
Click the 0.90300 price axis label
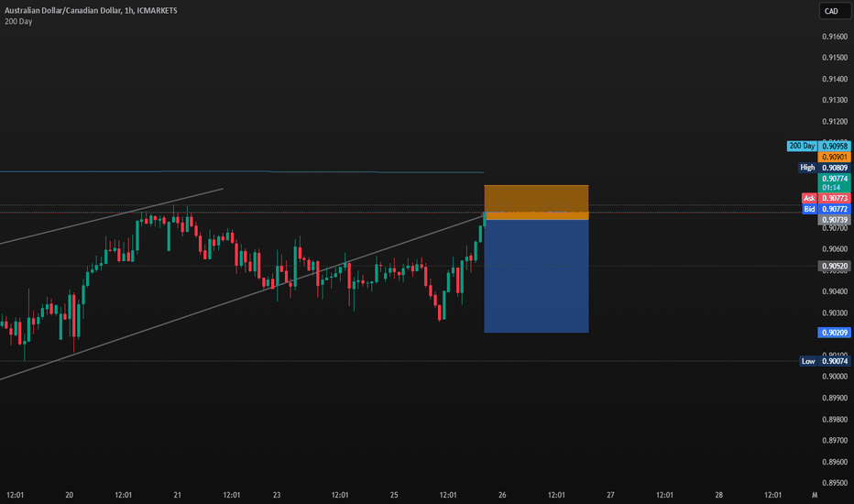pos(835,312)
